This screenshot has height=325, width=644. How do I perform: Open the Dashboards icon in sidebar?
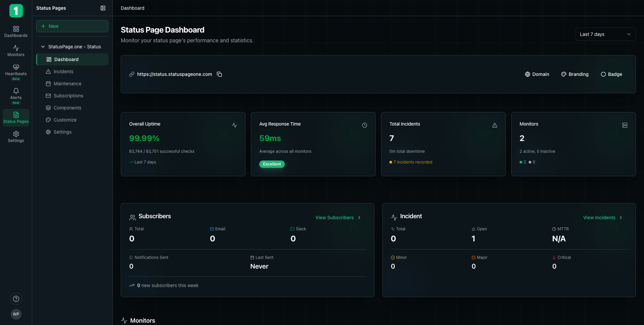coord(16,31)
